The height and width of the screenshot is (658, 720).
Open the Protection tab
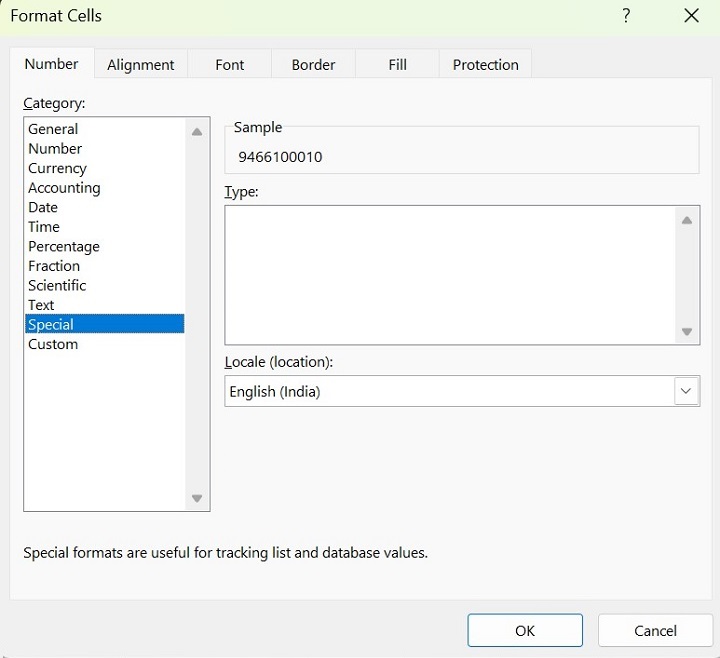pos(485,64)
